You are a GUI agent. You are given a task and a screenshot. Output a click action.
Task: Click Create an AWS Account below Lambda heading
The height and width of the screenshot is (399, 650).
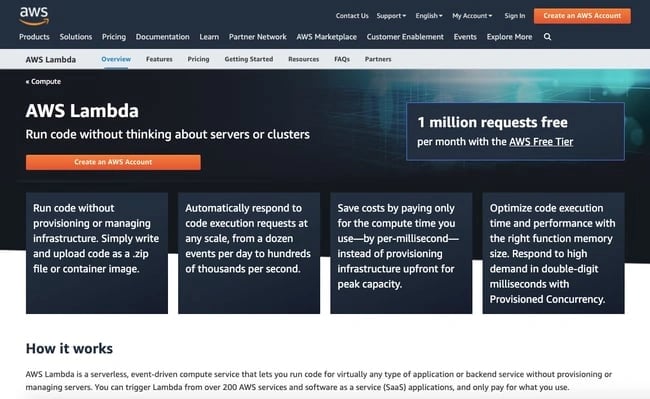[113, 162]
